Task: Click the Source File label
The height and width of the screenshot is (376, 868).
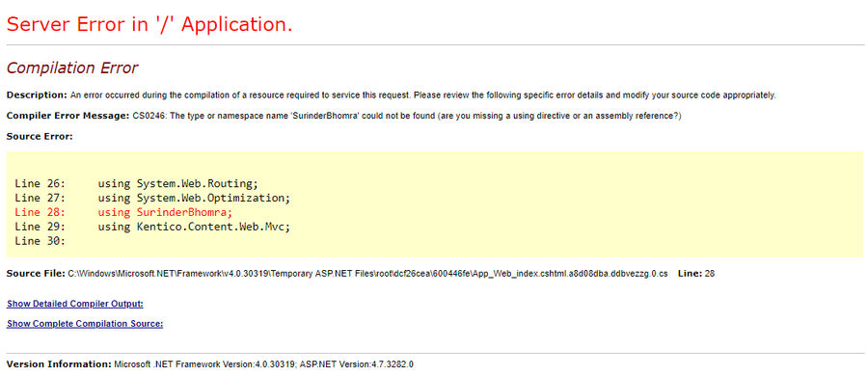Action: (36, 274)
